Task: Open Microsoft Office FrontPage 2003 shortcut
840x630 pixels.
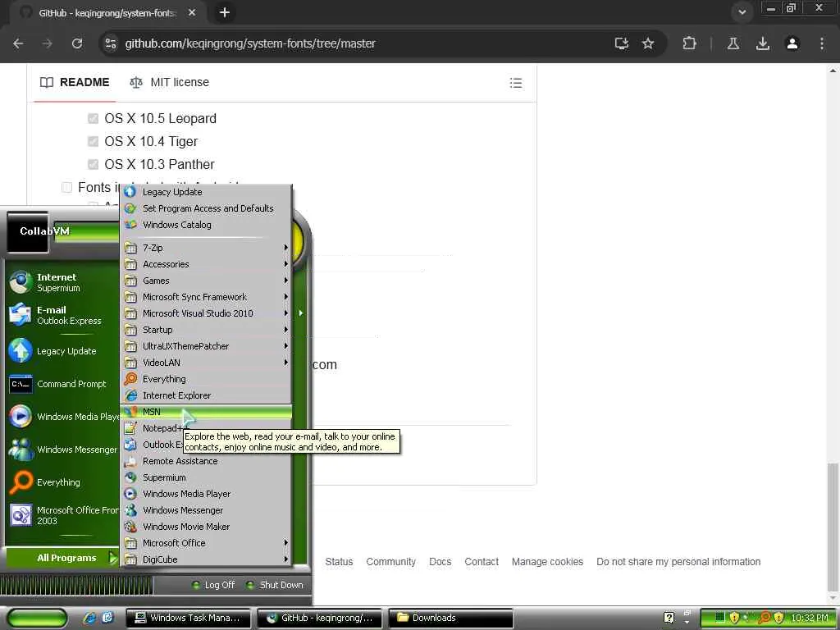Action: pyautogui.click(x=62, y=515)
